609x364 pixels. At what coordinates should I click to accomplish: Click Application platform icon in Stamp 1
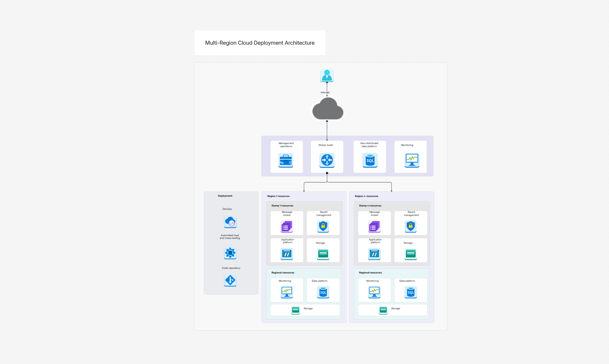point(287,254)
